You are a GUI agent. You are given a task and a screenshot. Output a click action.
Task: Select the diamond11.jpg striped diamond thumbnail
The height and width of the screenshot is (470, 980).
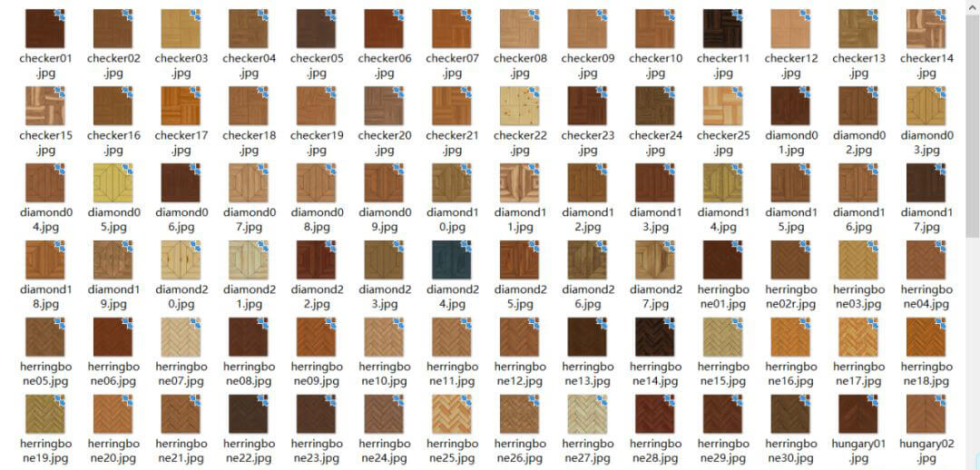[519, 182]
